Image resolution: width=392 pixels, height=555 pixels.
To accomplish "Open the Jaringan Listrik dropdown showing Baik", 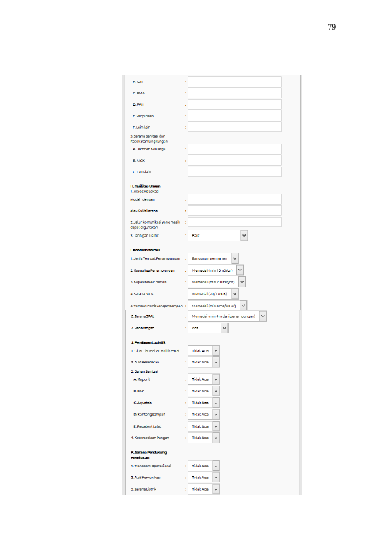I will [217, 235].
